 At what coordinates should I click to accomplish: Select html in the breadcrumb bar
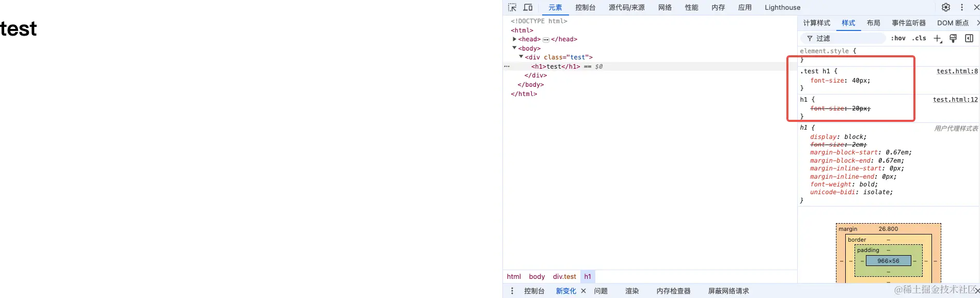[x=514, y=276]
